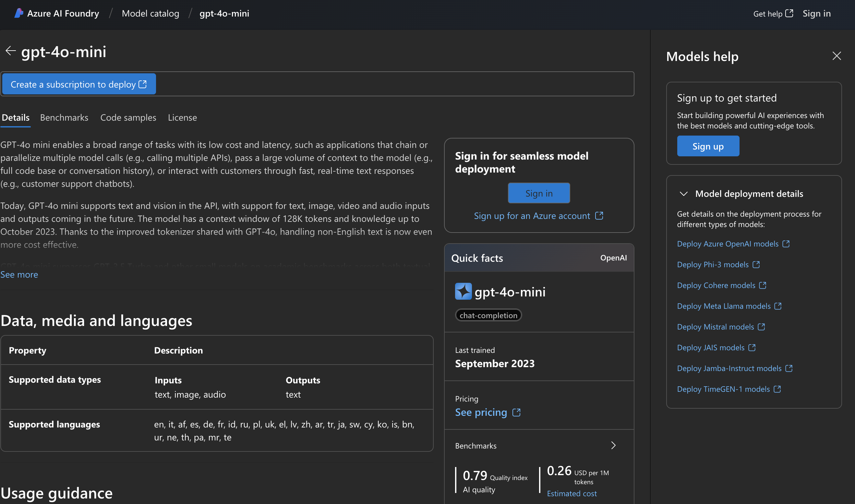Image resolution: width=855 pixels, height=504 pixels.
Task: Switch to the Details tab
Action: tap(16, 117)
